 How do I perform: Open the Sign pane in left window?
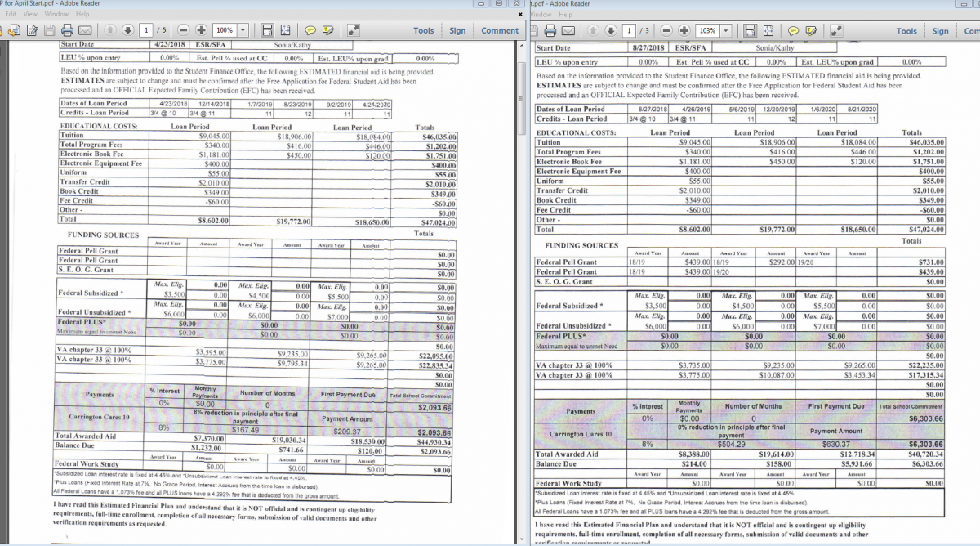pyautogui.click(x=457, y=30)
